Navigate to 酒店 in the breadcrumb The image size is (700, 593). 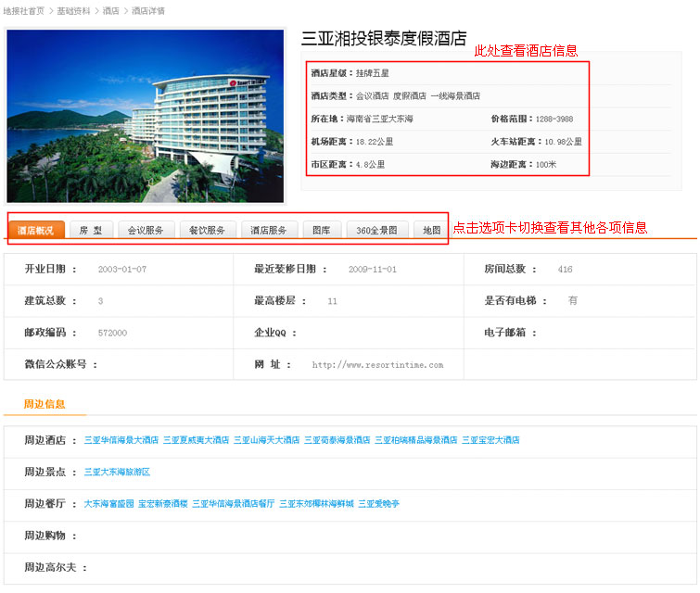110,11
